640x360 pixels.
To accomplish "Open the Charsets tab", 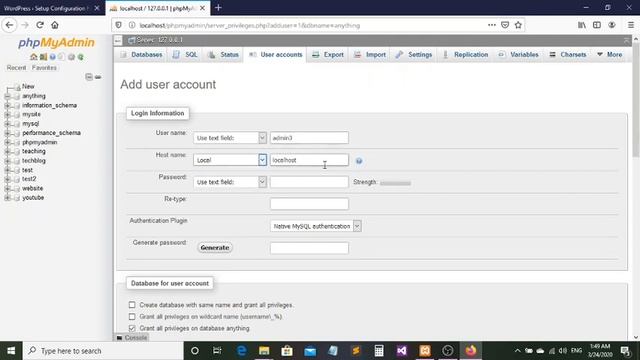I will [x=568, y=55].
